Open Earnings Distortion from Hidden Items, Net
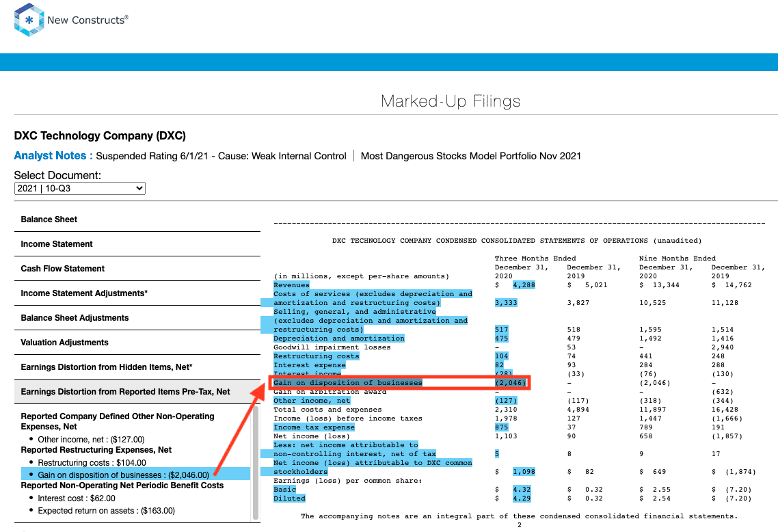 137,367
